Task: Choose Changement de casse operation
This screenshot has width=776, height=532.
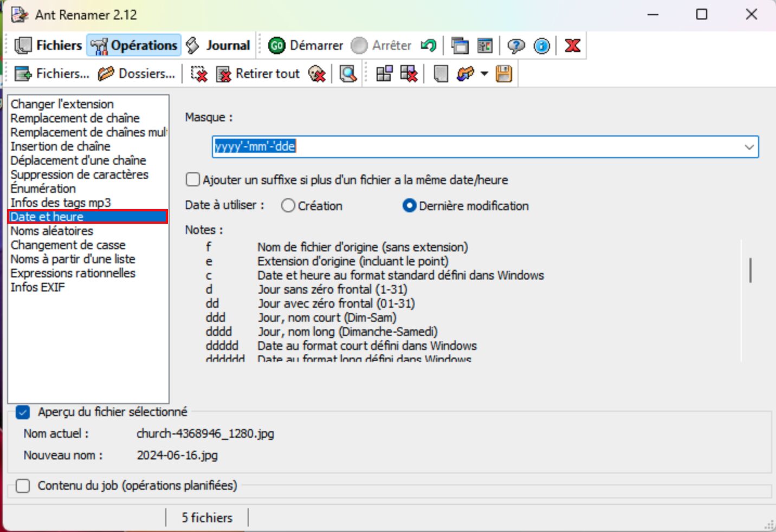Action: [x=68, y=245]
